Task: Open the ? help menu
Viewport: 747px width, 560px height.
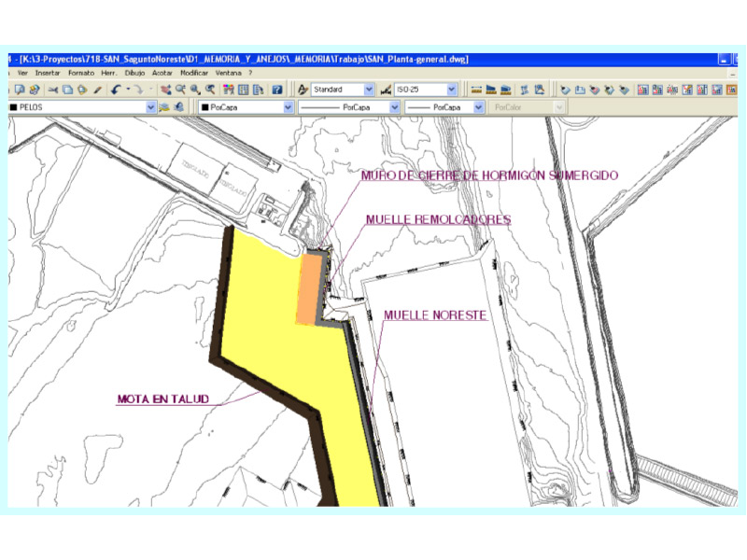Action: (250, 73)
